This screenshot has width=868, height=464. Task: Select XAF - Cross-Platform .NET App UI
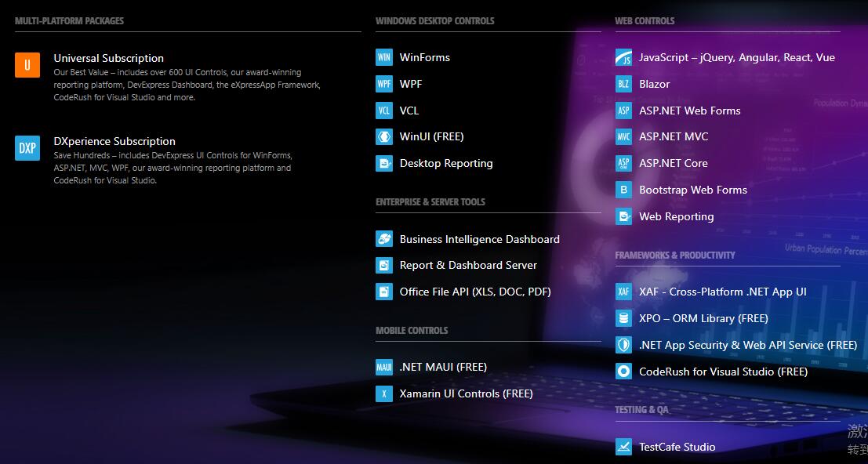click(x=722, y=292)
